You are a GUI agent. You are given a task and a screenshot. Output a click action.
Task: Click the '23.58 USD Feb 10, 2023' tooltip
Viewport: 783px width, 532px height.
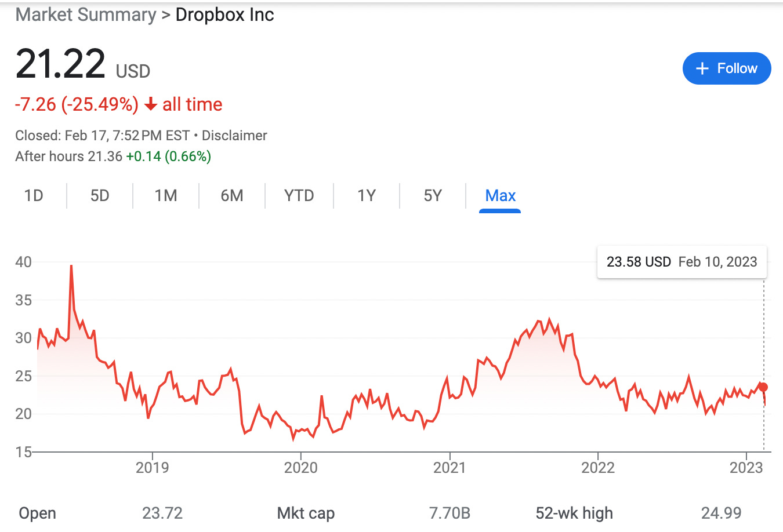click(681, 261)
